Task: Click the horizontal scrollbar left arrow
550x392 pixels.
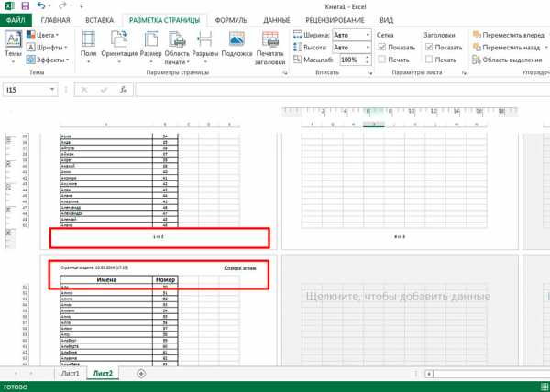Action: click(x=429, y=374)
